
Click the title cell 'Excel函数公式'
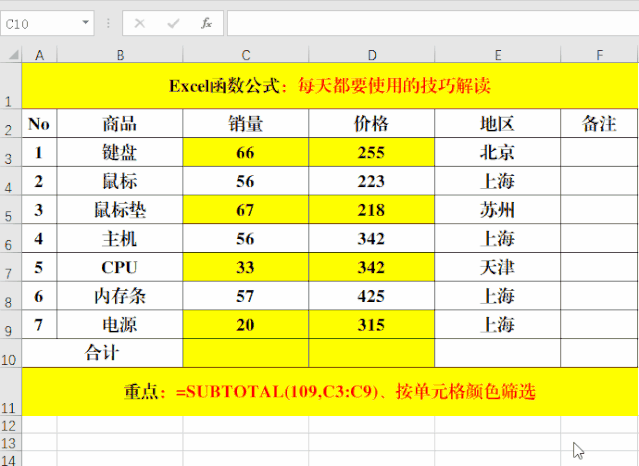pos(330,86)
